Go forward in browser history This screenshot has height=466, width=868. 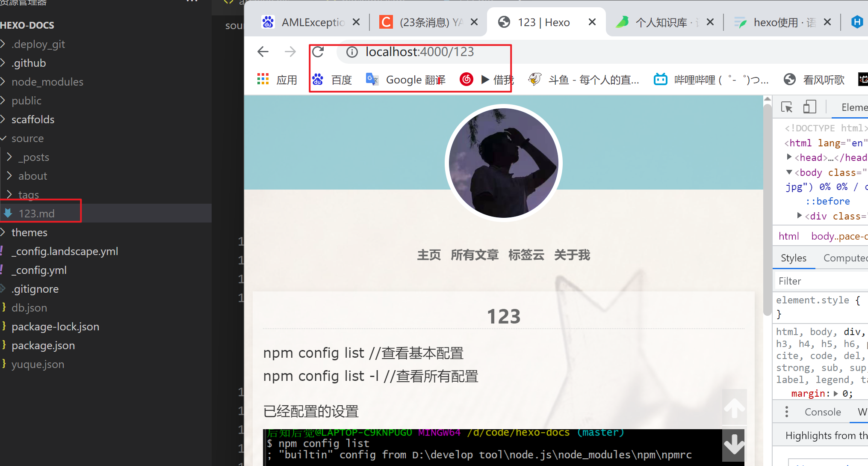pyautogui.click(x=290, y=52)
